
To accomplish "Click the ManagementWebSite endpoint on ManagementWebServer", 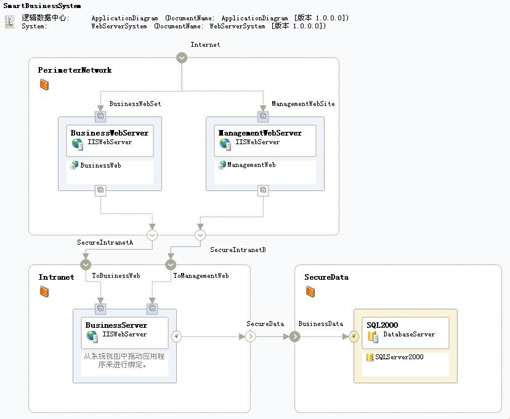I will (x=263, y=116).
